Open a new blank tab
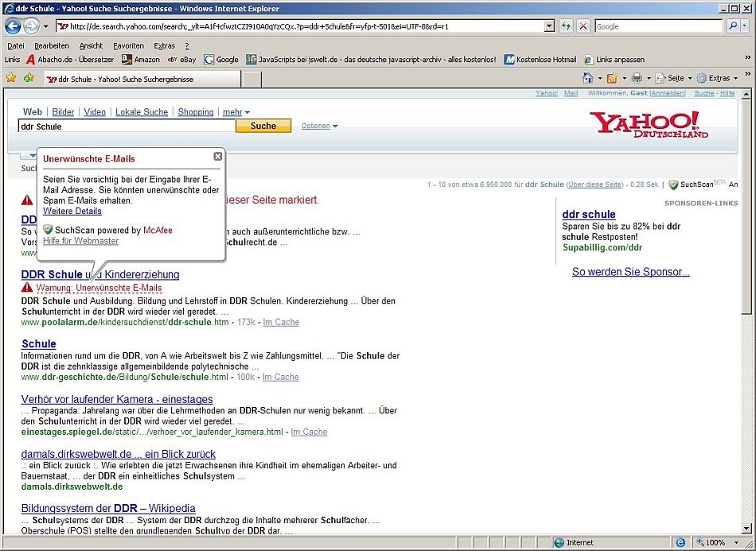This screenshot has height=551, width=756. coord(251,80)
